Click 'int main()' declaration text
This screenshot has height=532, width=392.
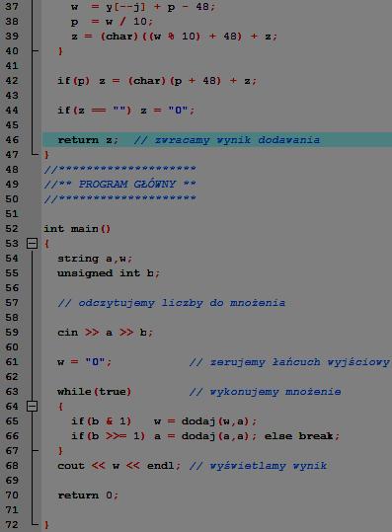pyautogui.click(x=77, y=229)
